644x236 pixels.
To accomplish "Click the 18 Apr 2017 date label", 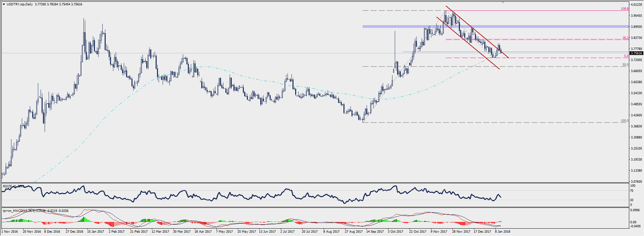I will pos(203,232).
